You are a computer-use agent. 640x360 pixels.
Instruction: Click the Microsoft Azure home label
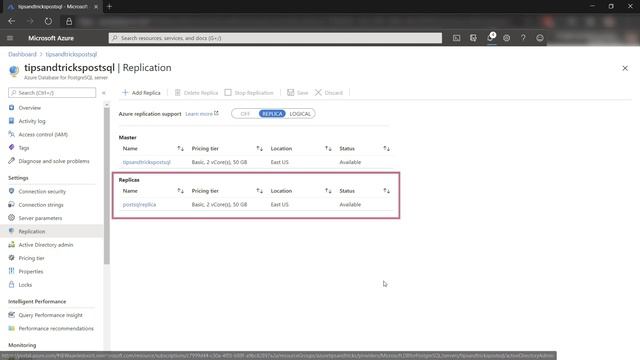51,38
